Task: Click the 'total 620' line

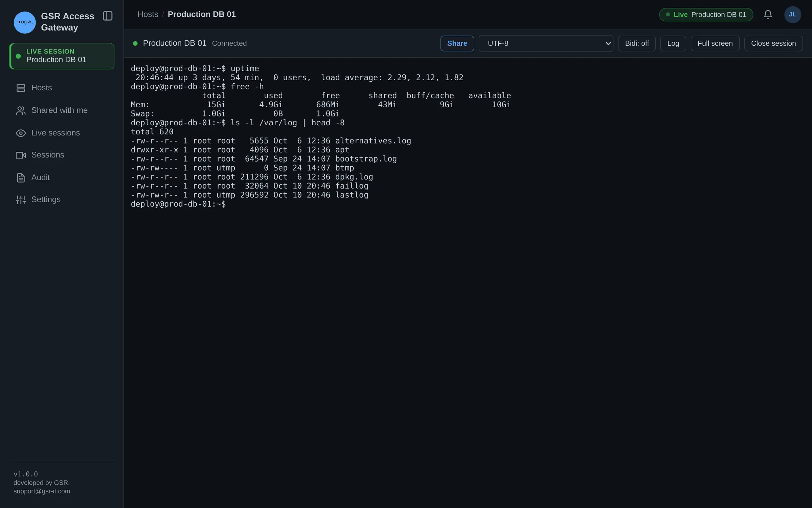Action: 152,132
